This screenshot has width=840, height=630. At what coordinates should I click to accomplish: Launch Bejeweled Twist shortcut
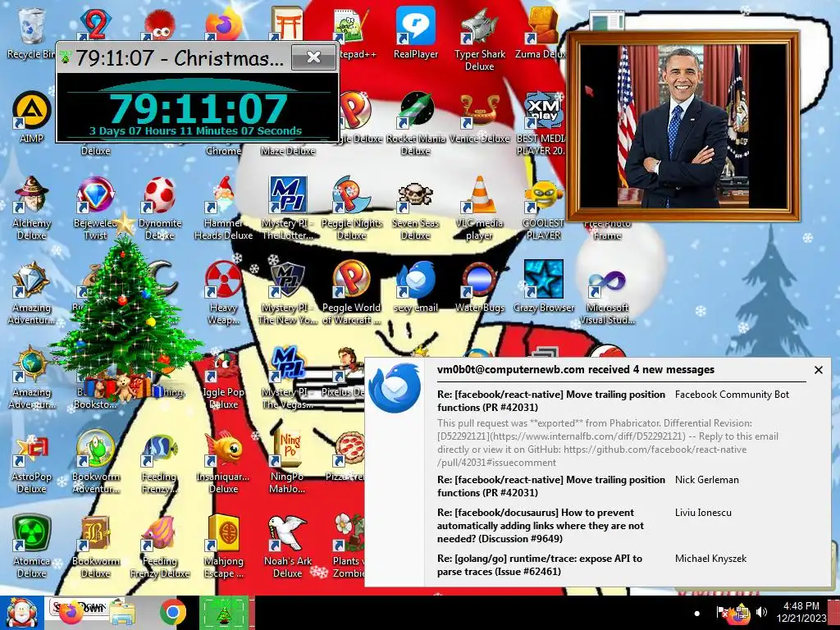coord(95,208)
